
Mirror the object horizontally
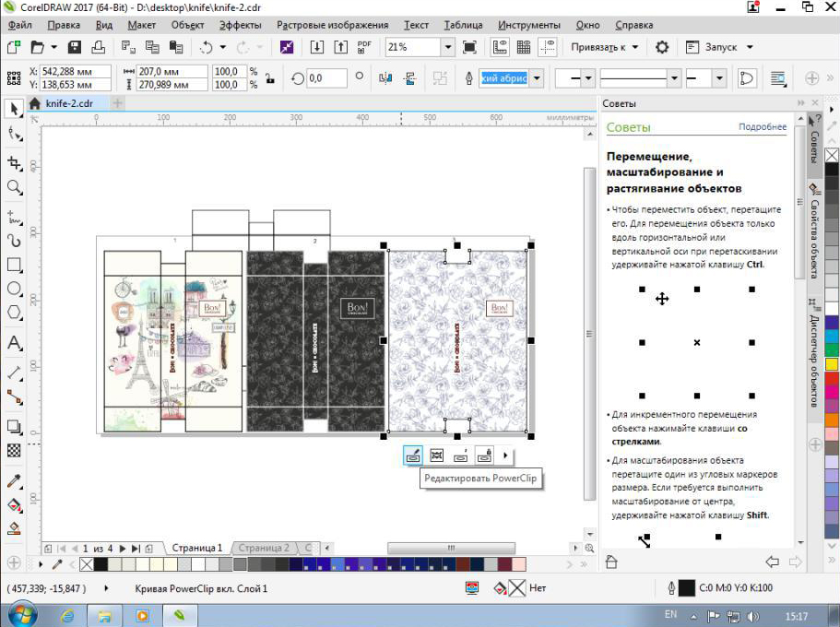tap(385, 78)
